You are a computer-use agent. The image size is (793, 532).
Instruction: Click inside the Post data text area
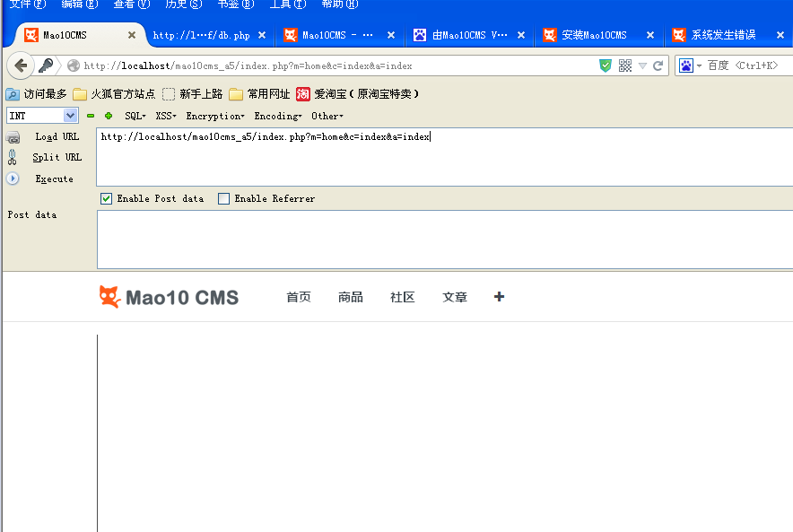(445, 240)
